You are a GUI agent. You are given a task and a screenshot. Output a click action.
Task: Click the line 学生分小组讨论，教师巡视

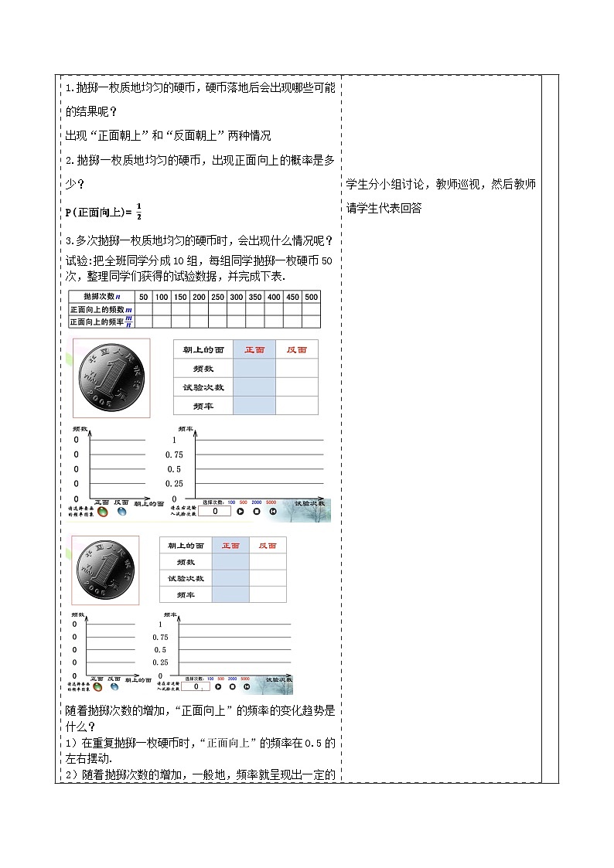pos(441,184)
